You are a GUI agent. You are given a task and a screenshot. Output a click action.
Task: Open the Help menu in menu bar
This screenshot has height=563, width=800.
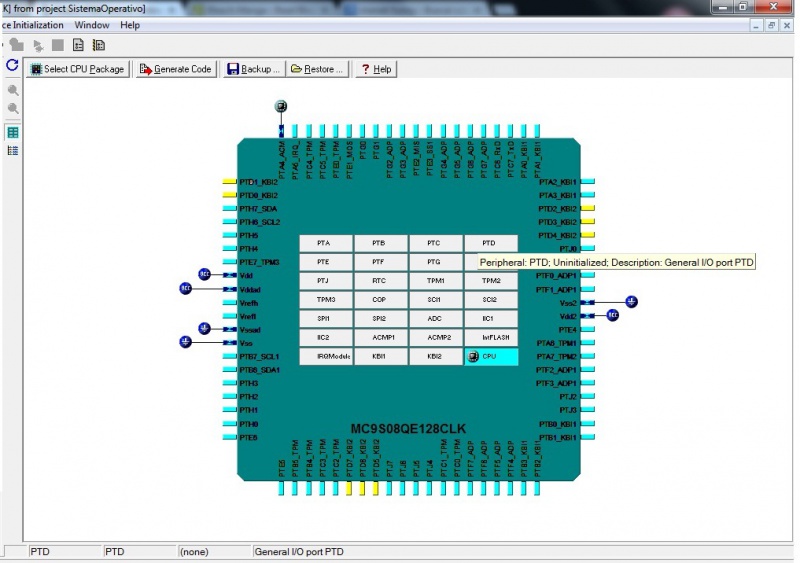pyautogui.click(x=130, y=24)
